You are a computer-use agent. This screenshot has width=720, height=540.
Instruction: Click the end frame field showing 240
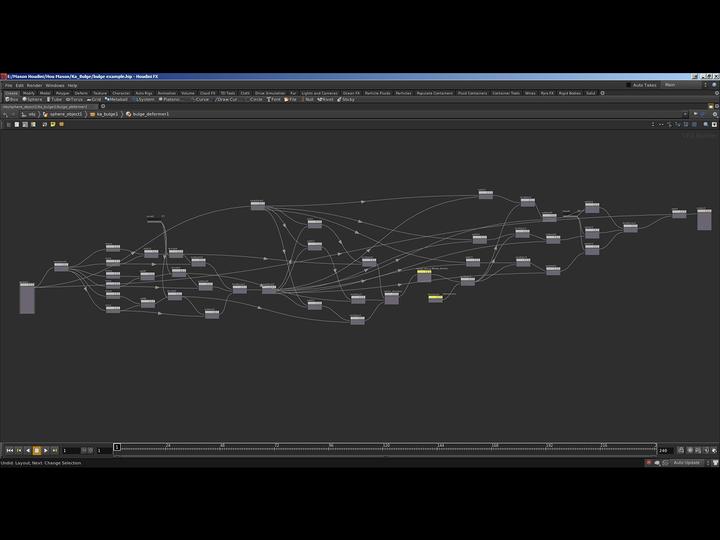pyautogui.click(x=664, y=451)
